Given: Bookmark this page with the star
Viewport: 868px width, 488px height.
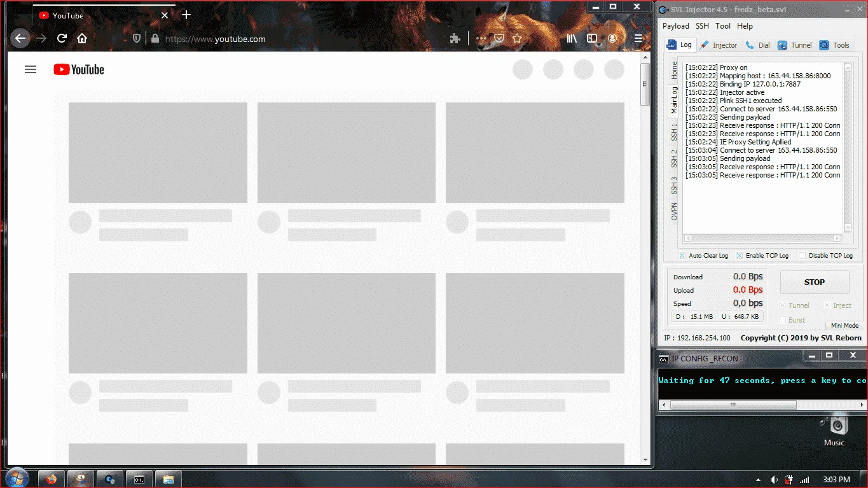Looking at the screenshot, I should [517, 39].
